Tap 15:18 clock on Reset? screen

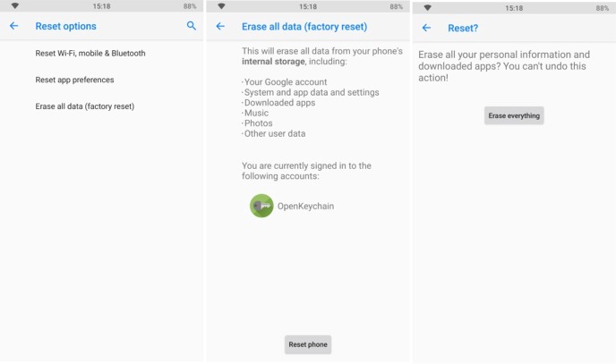pos(514,8)
